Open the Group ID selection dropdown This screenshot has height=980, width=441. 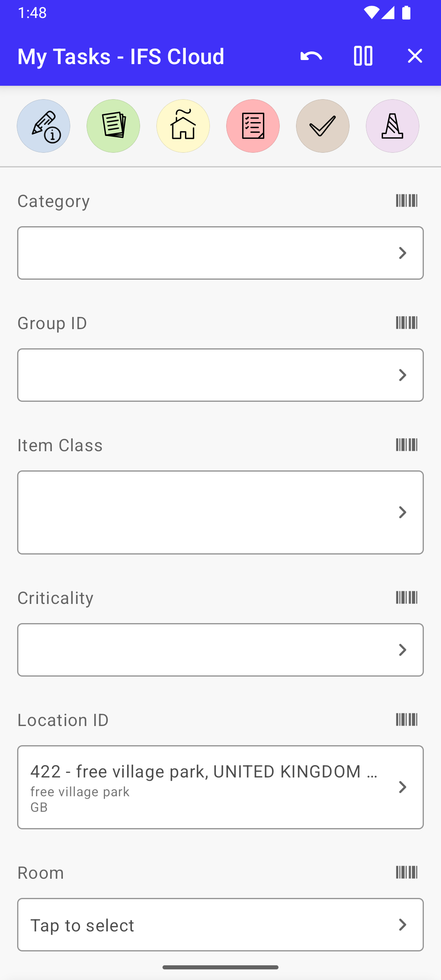click(220, 375)
